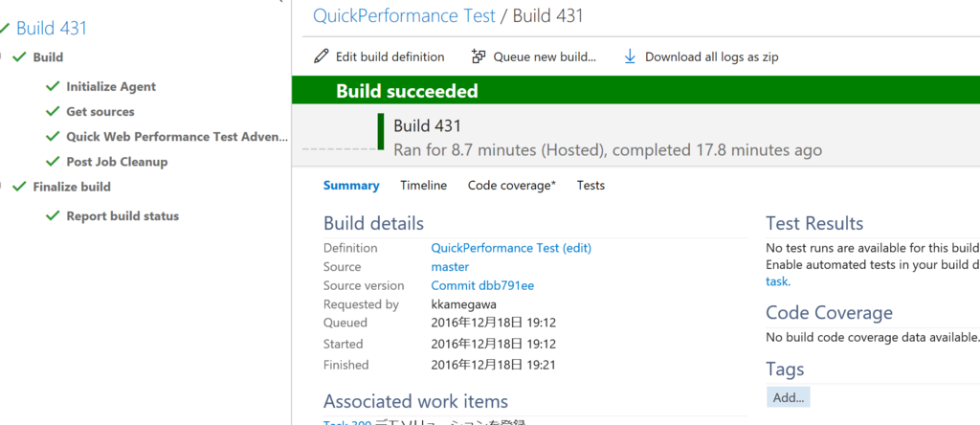
Task: Click the checkmark icon next to Initialize Agent
Action: pyautogui.click(x=53, y=86)
